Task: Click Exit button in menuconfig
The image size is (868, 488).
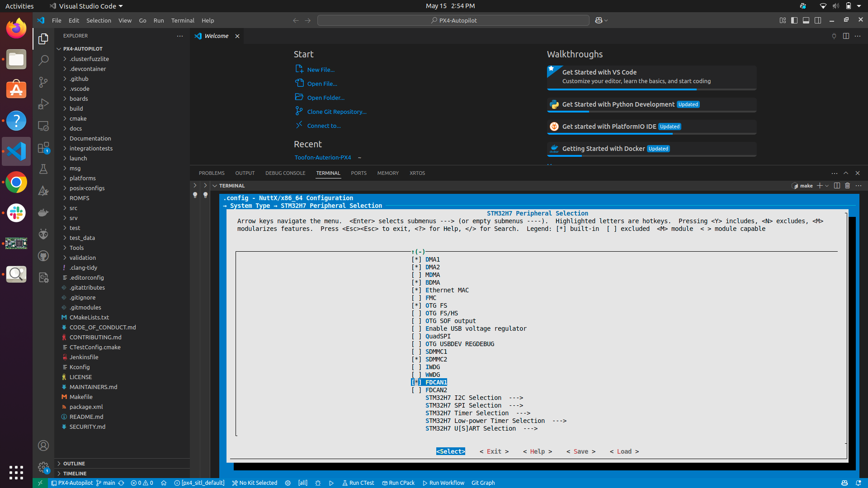Action: [494, 451]
